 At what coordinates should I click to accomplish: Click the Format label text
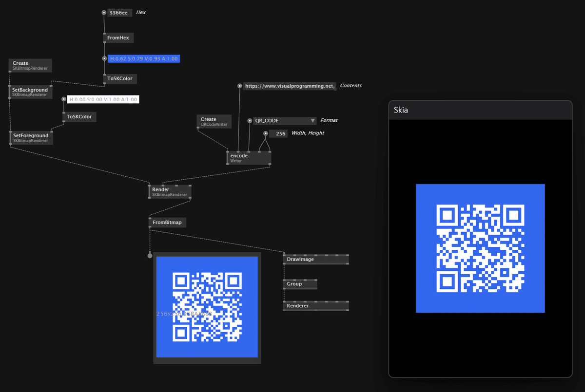pyautogui.click(x=329, y=120)
